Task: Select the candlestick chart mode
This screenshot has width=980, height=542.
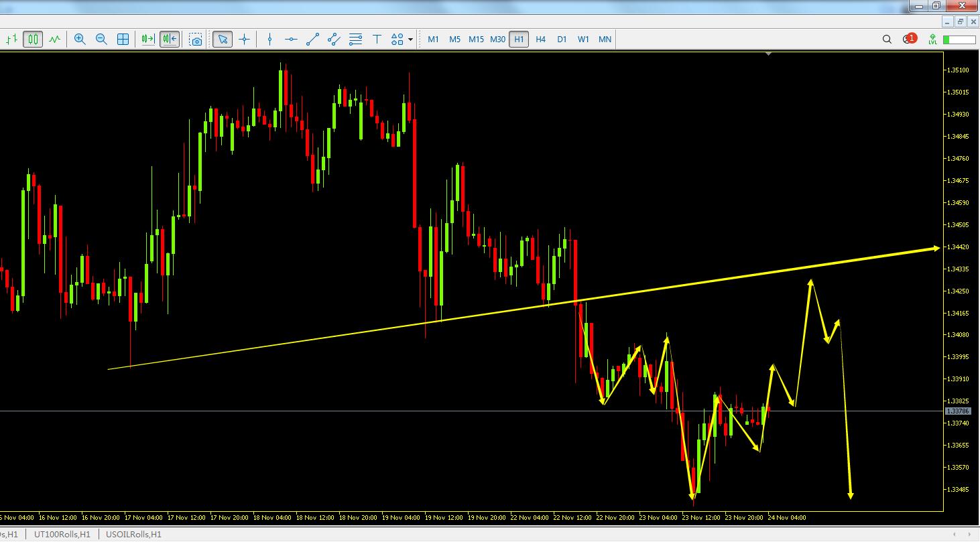Action: (33, 40)
